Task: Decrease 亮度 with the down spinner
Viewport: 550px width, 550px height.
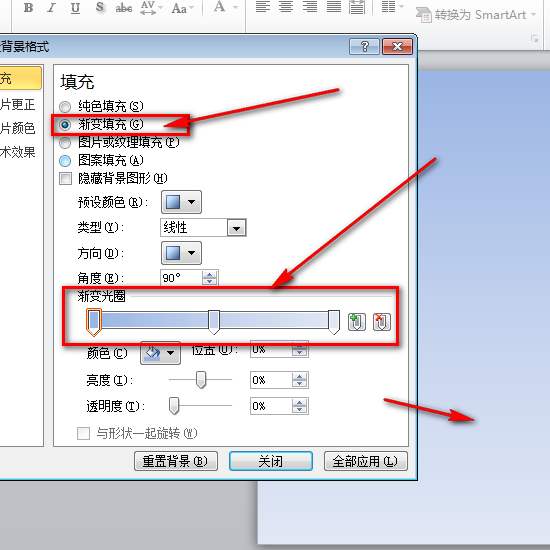Action: 299,384
